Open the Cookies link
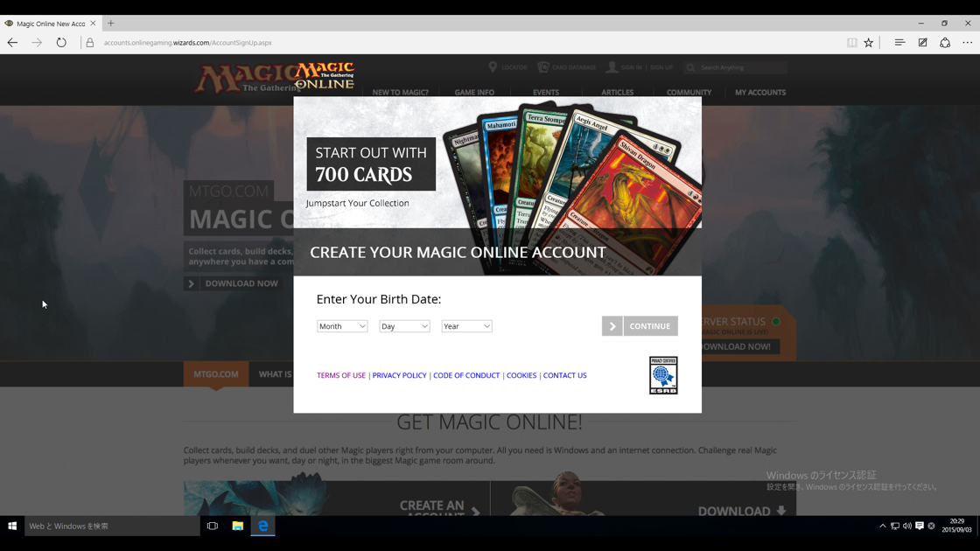This screenshot has height=551, width=980. (521, 375)
